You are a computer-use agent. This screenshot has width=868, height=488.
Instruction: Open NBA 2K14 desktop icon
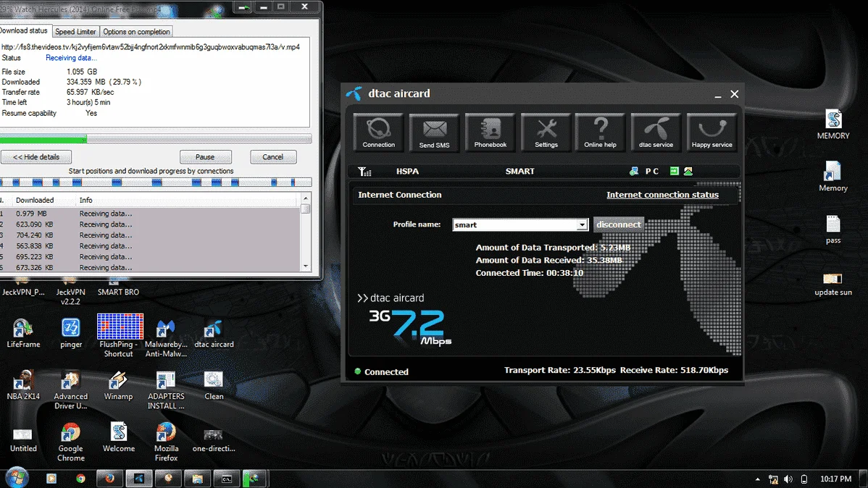pos(23,386)
